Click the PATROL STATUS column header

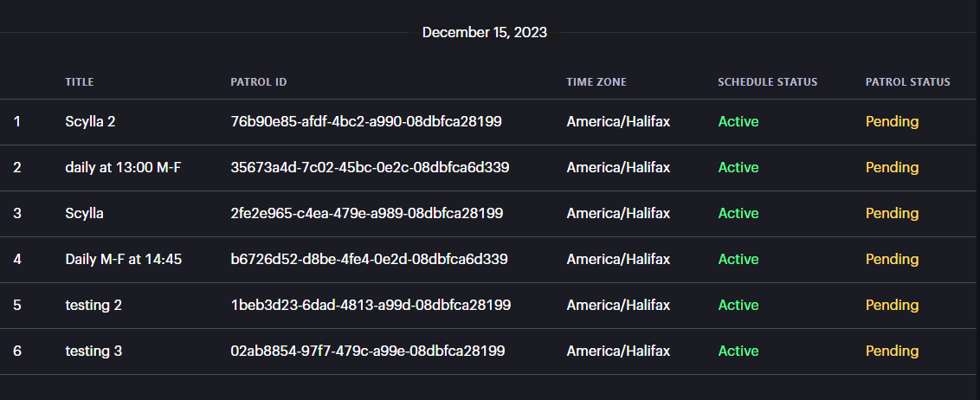[907, 82]
